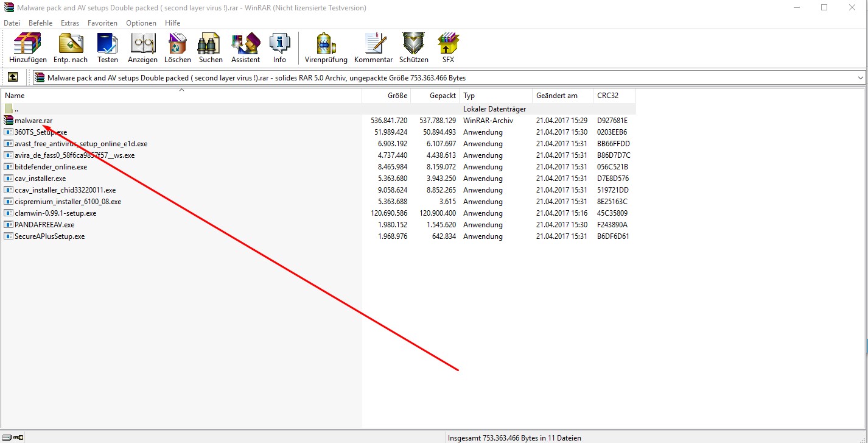Open the Optionen menu
This screenshot has width=868, height=443.
pos(141,23)
